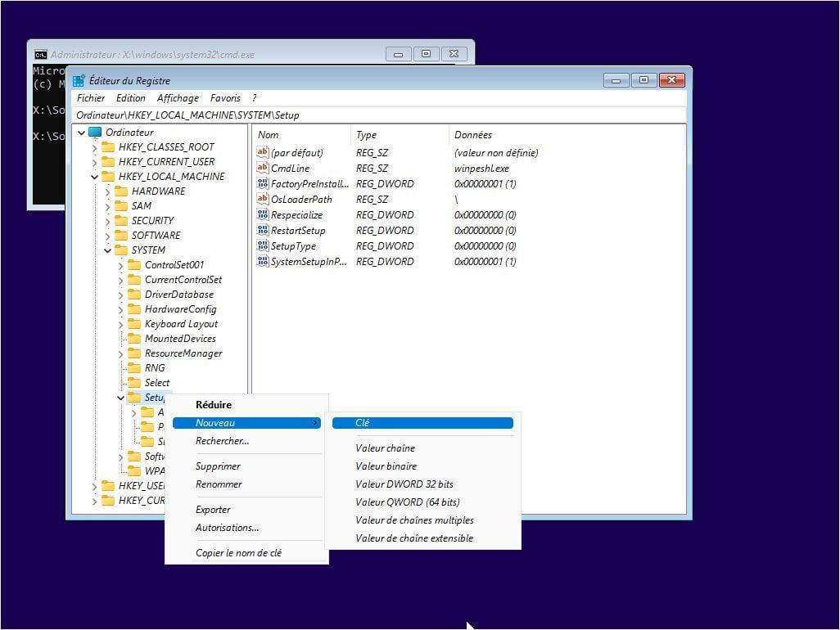Minimize the cmd.exe window

pyautogui.click(x=398, y=54)
